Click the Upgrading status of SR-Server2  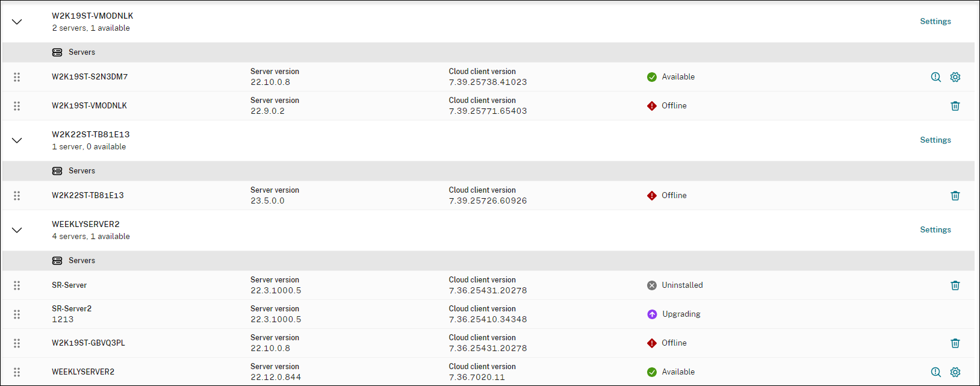point(681,314)
